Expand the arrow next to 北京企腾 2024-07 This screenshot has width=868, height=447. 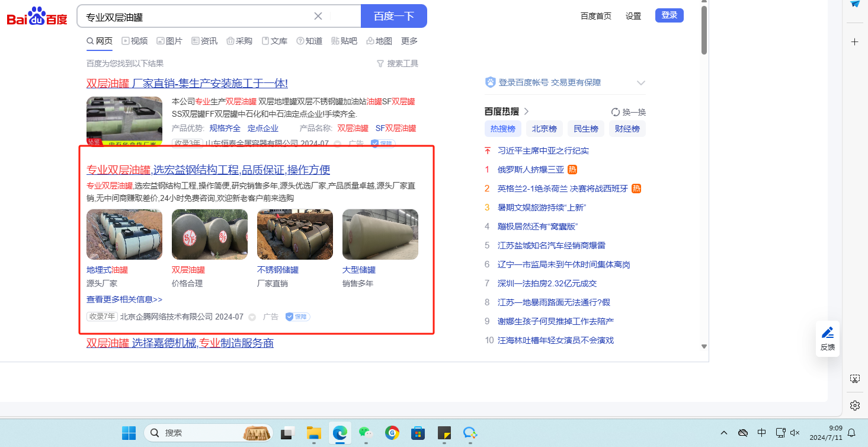pos(252,317)
